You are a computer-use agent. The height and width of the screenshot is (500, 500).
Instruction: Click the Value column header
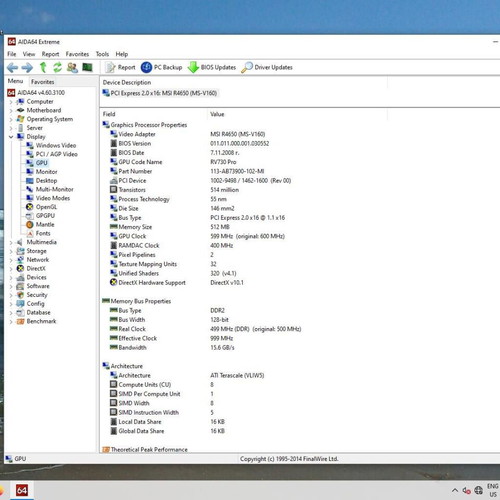coord(217,114)
